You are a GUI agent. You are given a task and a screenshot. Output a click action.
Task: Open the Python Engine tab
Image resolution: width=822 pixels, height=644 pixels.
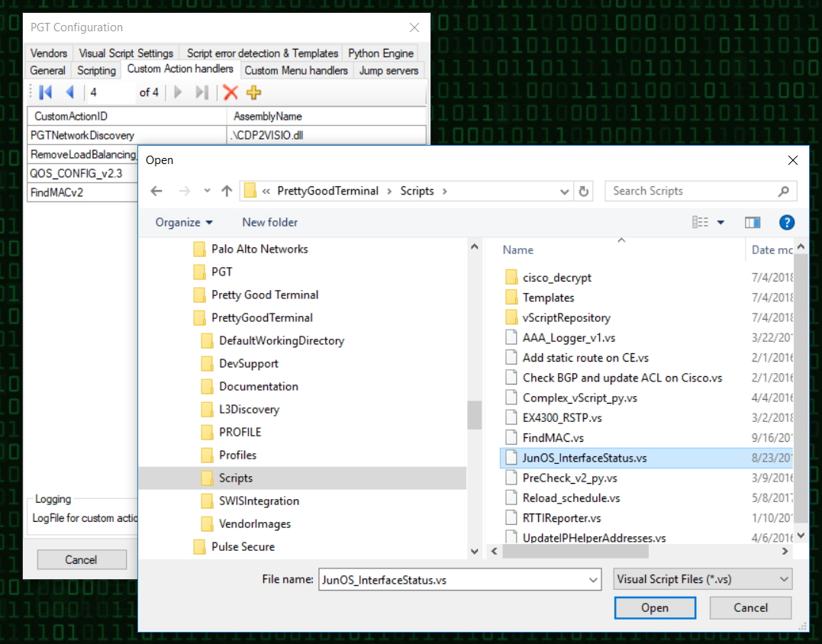(x=380, y=53)
